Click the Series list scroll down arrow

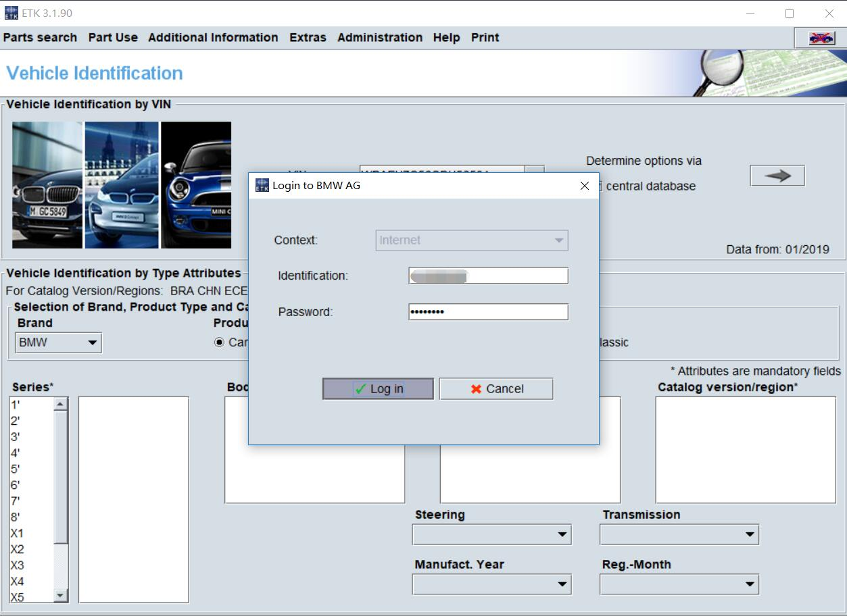pos(61,595)
